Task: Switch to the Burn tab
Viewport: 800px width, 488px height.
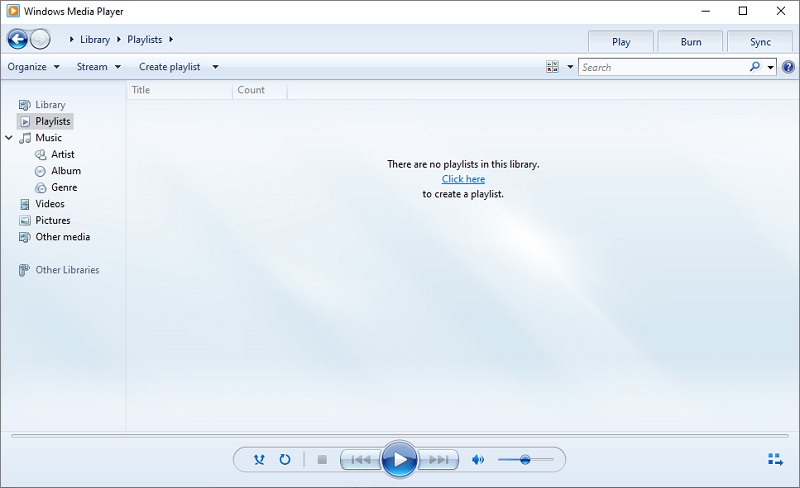Action: (x=691, y=42)
